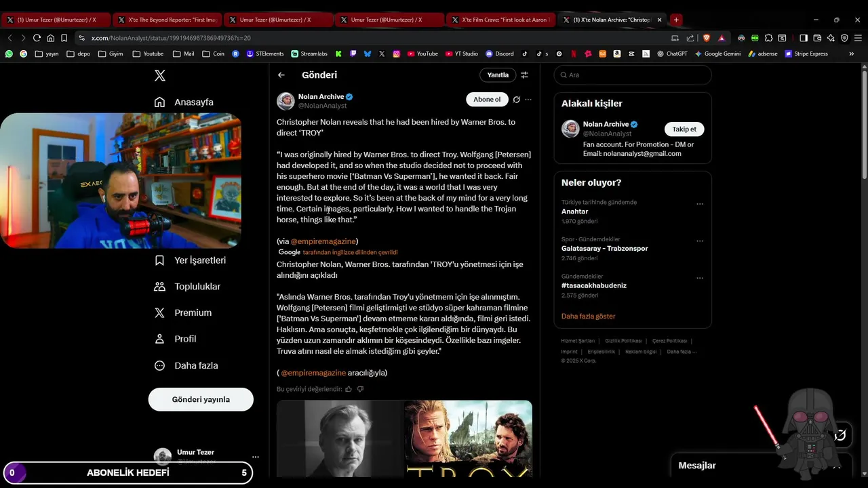Click Takip et follow button
Image resolution: width=868 pixels, height=488 pixels.
pos(684,129)
